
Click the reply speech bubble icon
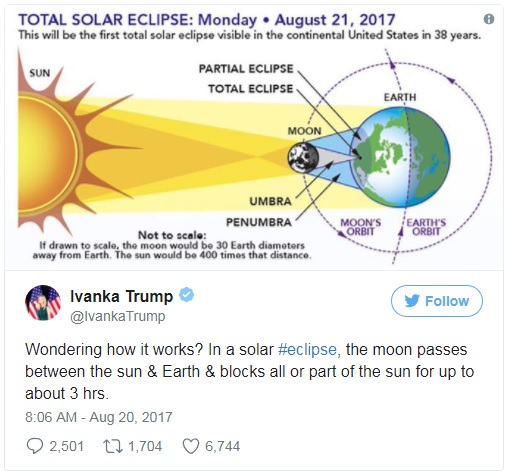pyautogui.click(x=35, y=446)
